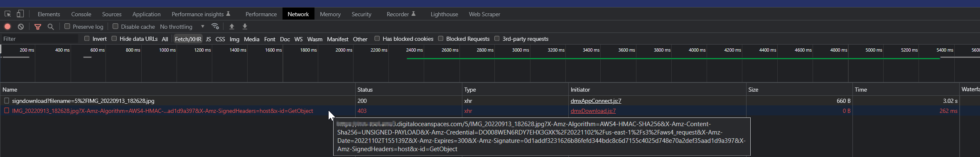Switch to the Sources tab
Viewport: 980px width, 157px height.
click(x=112, y=14)
